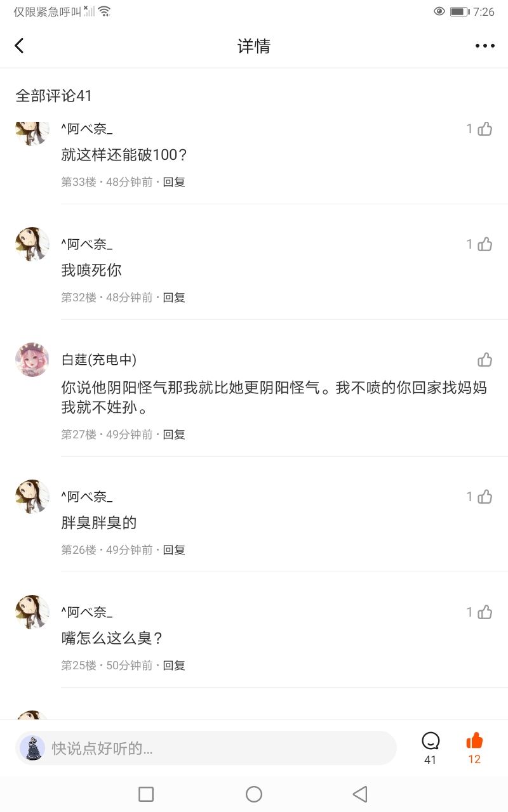Open username 白莛(充电中) profile
This screenshot has height=812, width=508.
click(98, 360)
